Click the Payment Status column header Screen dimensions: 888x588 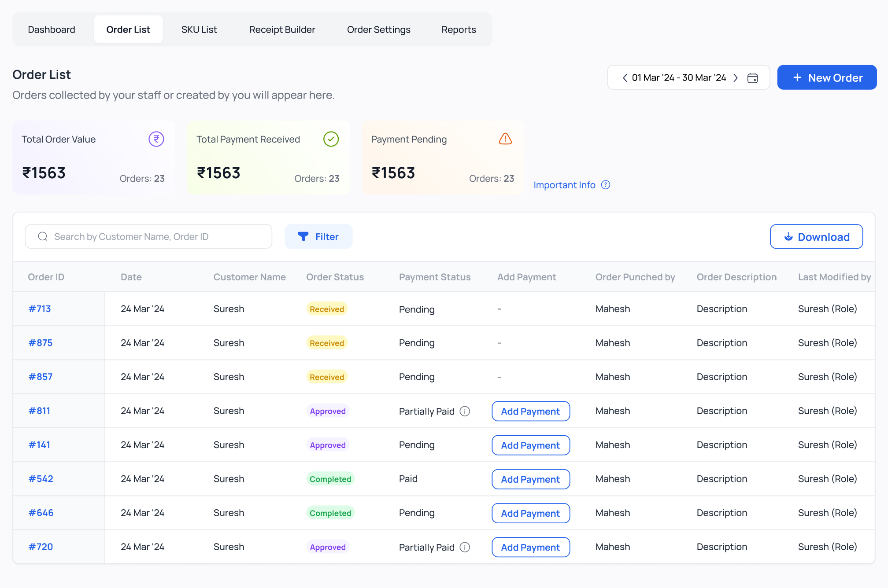[435, 277]
